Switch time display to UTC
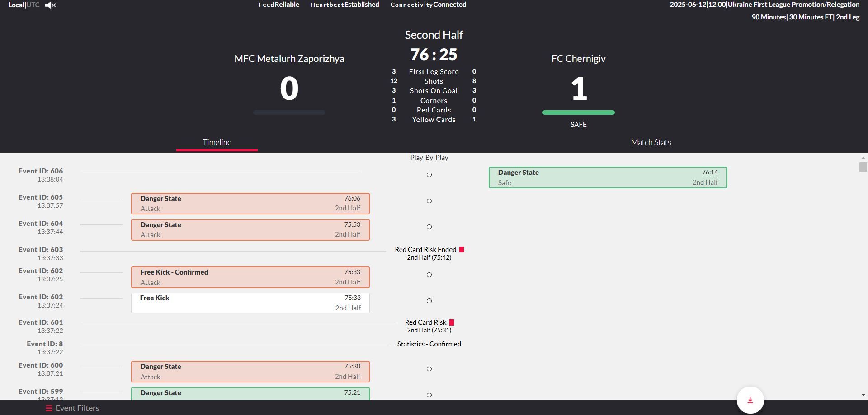Screen dimensions: 868x415 pyautogui.click(x=33, y=5)
